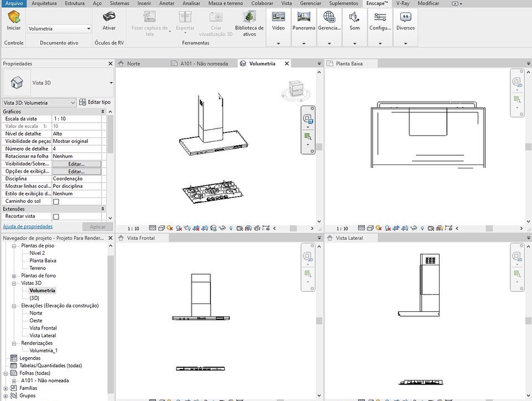Collapse the Extensões properties section
532x401 pixels.
tap(102, 209)
